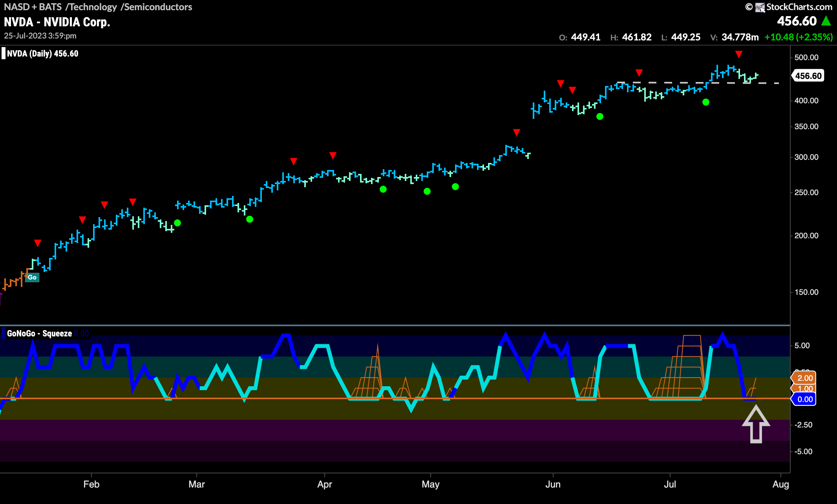Click the 300.00 price axis label
837x504 pixels.
tap(806, 157)
